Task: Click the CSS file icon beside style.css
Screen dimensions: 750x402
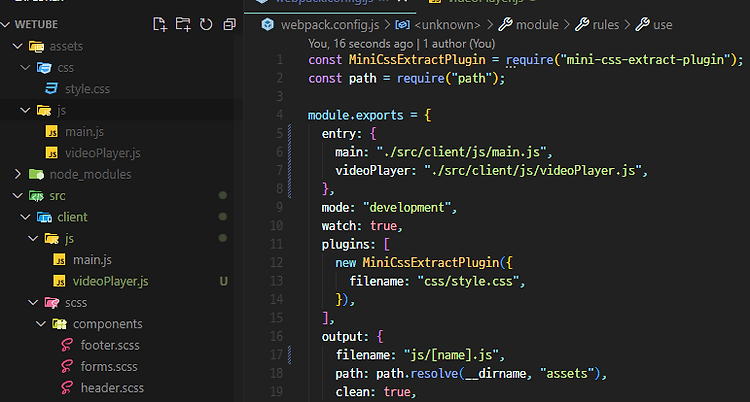Action: pyautogui.click(x=51, y=89)
